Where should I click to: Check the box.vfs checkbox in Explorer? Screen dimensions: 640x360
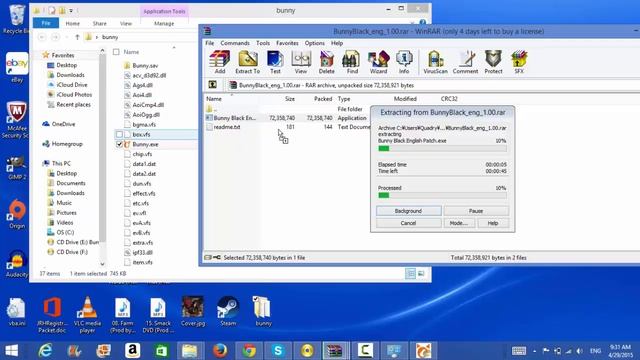(x=119, y=134)
